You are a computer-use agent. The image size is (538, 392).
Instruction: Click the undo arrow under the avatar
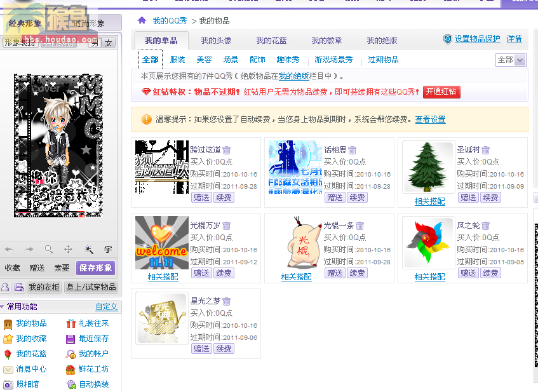[x=10, y=250]
